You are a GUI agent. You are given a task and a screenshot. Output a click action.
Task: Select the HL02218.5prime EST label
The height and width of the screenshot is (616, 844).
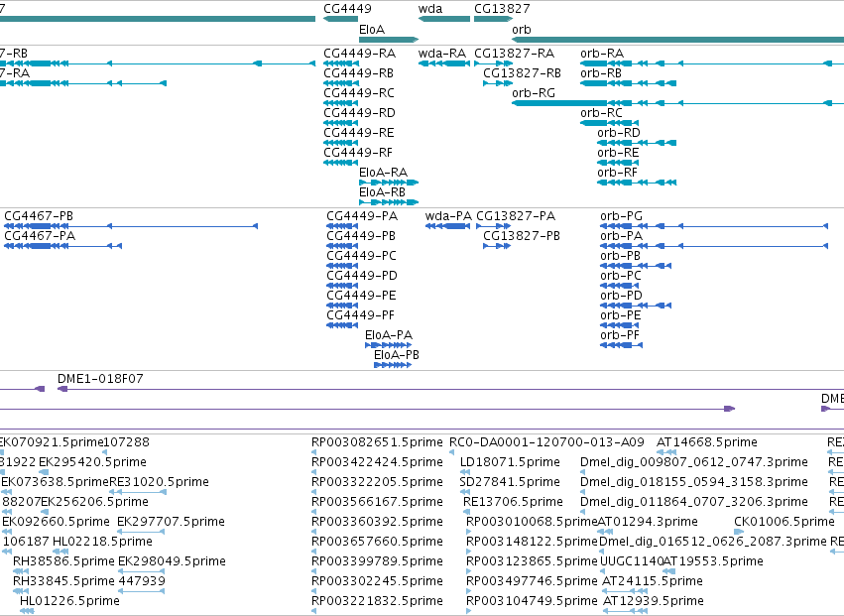(102, 542)
